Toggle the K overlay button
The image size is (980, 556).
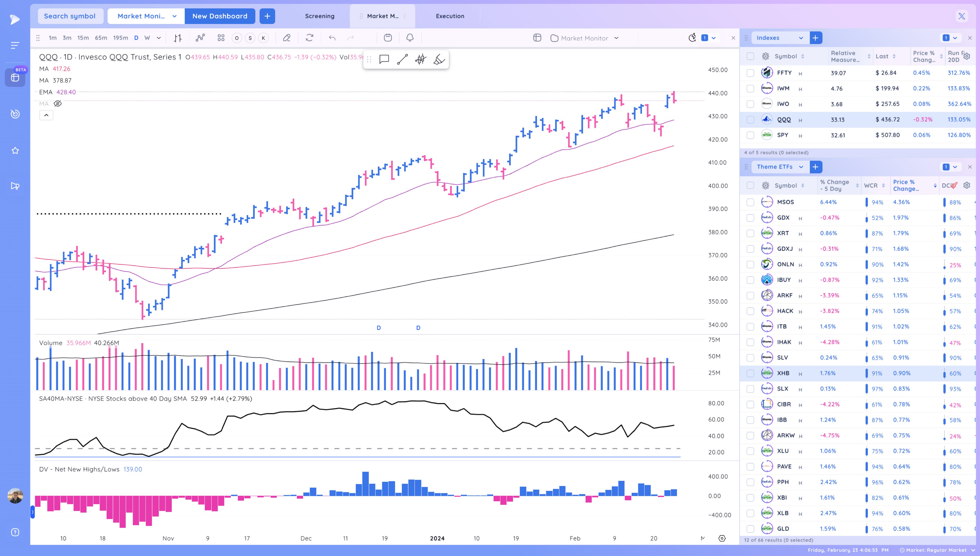[x=263, y=38]
